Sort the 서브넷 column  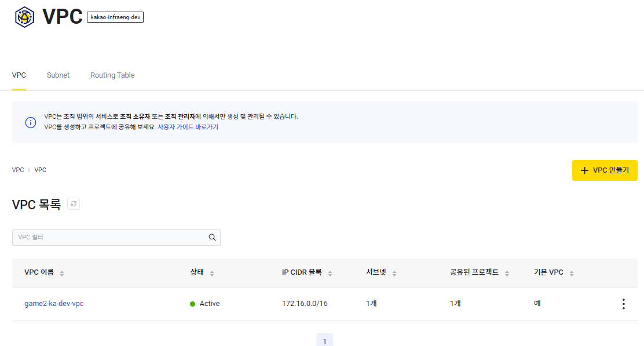(x=394, y=272)
